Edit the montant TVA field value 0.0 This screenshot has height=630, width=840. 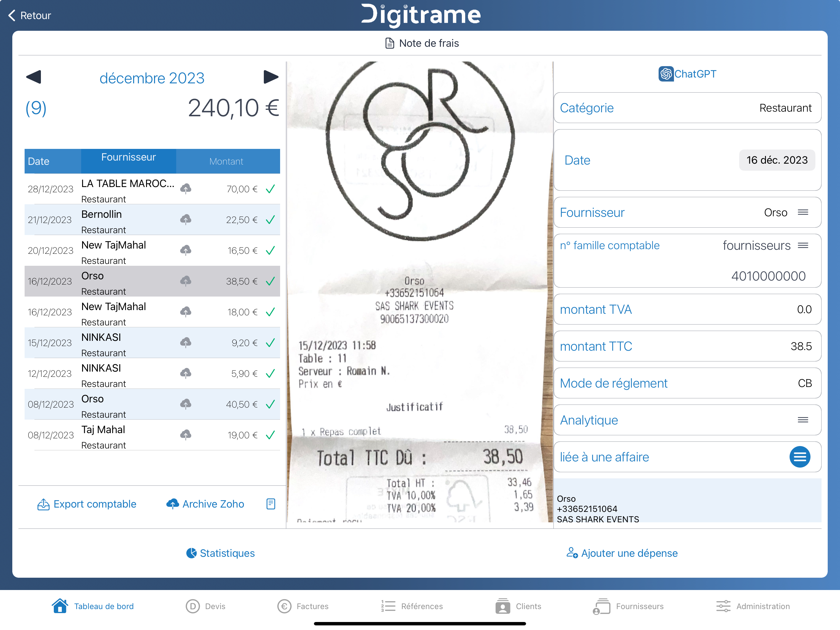804,309
